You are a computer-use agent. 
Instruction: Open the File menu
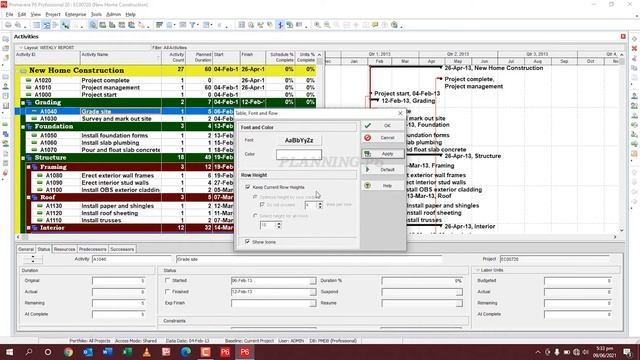click(9, 14)
